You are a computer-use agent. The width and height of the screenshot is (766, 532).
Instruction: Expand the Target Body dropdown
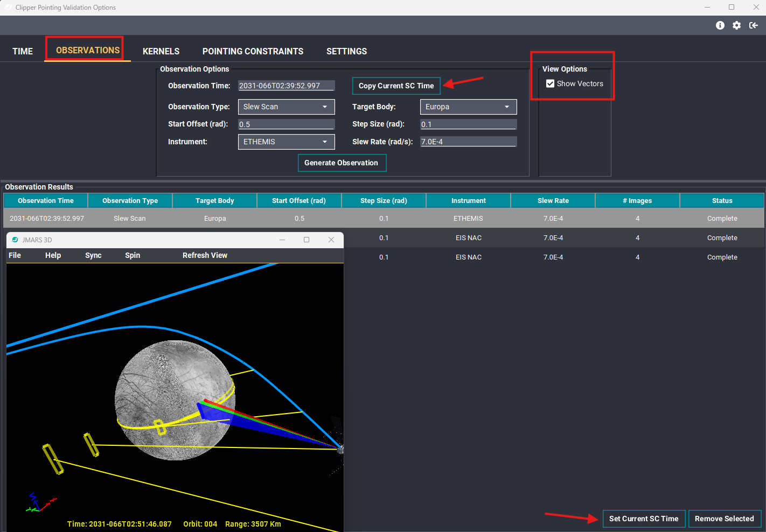tap(468, 107)
